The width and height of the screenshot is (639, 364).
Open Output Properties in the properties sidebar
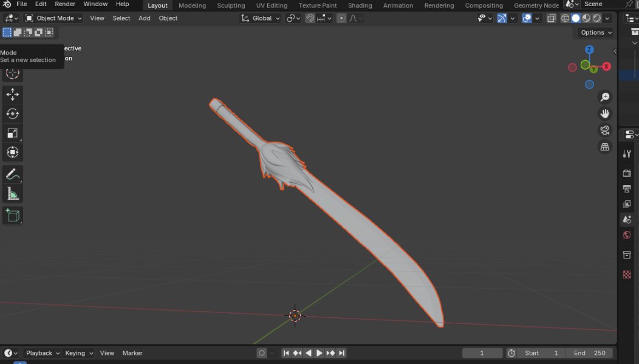tap(627, 189)
